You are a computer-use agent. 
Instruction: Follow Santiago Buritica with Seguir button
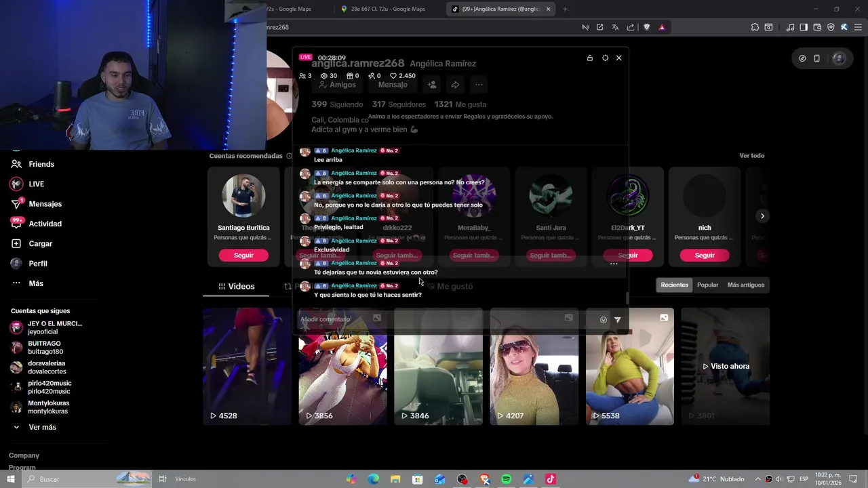click(243, 256)
